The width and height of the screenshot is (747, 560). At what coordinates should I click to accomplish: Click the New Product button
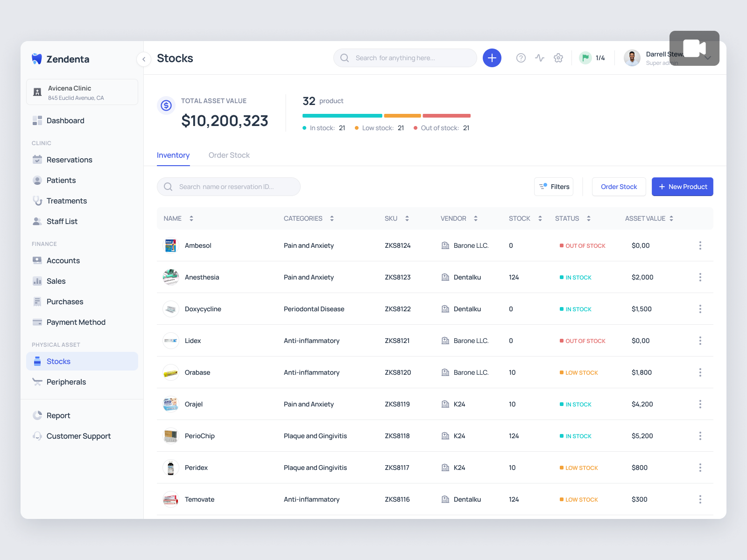point(682,187)
